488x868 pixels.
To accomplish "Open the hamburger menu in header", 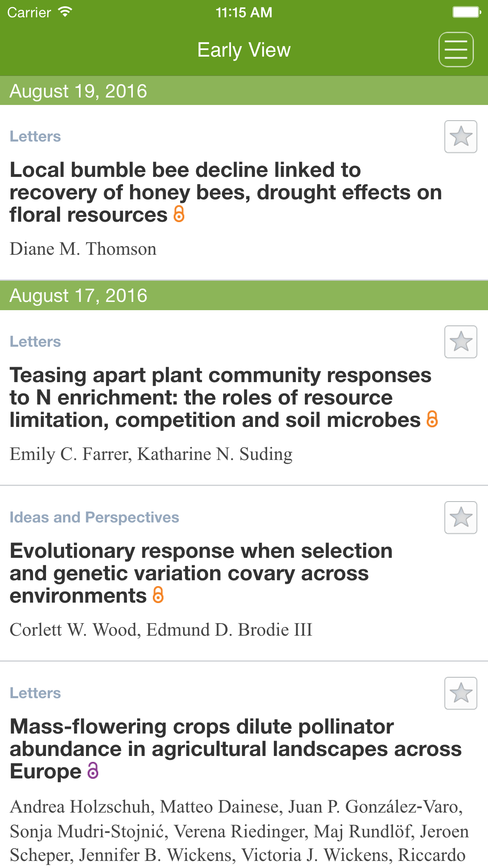I will pos(456,50).
